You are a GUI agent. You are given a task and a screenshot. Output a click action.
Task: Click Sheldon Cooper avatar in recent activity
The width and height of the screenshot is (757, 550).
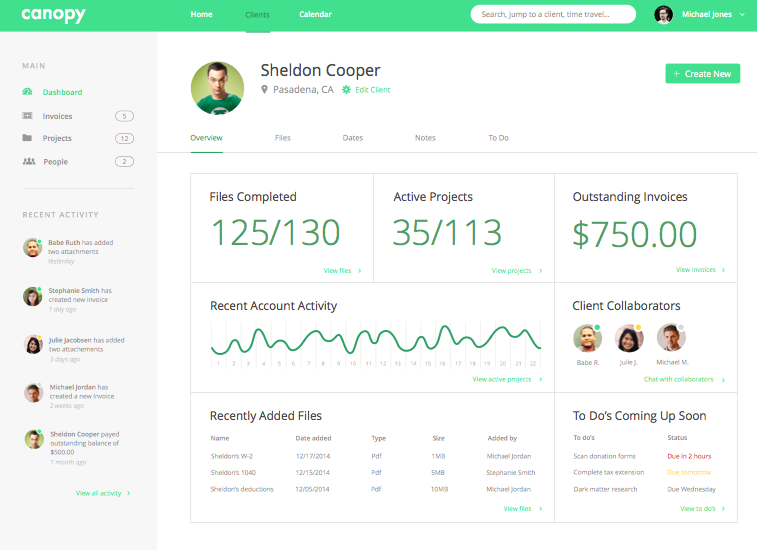[x=34, y=439]
